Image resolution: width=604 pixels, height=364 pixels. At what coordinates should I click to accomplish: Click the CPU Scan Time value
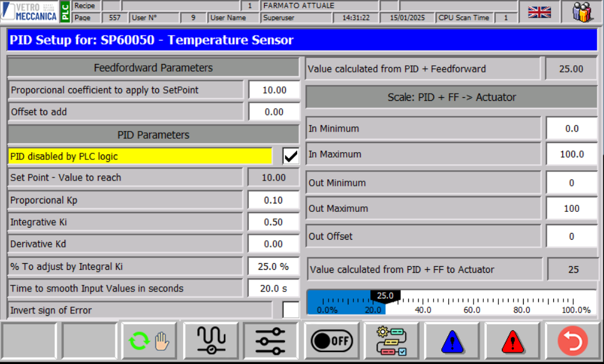(506, 18)
